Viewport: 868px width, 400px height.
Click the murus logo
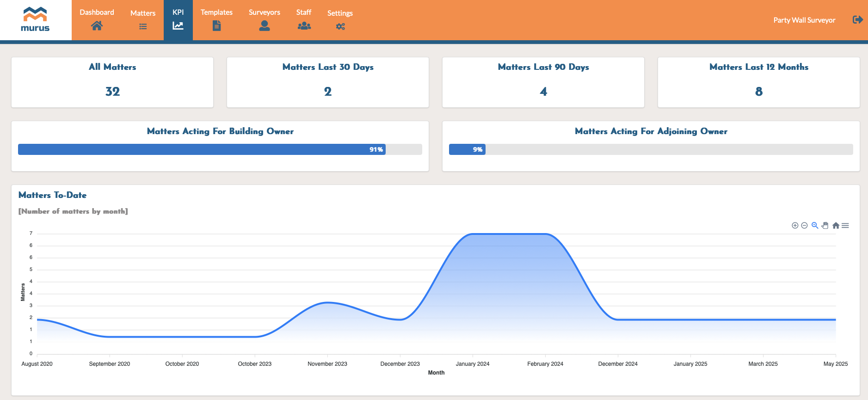coord(36,19)
